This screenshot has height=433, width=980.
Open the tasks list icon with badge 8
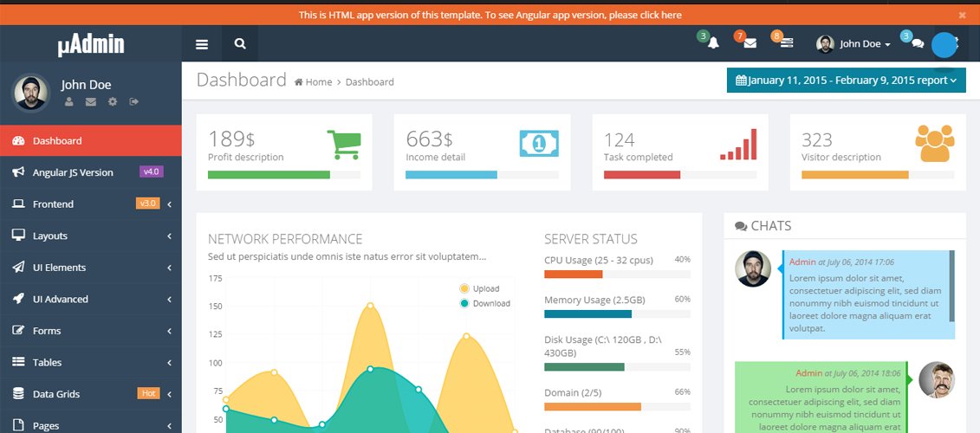click(787, 43)
